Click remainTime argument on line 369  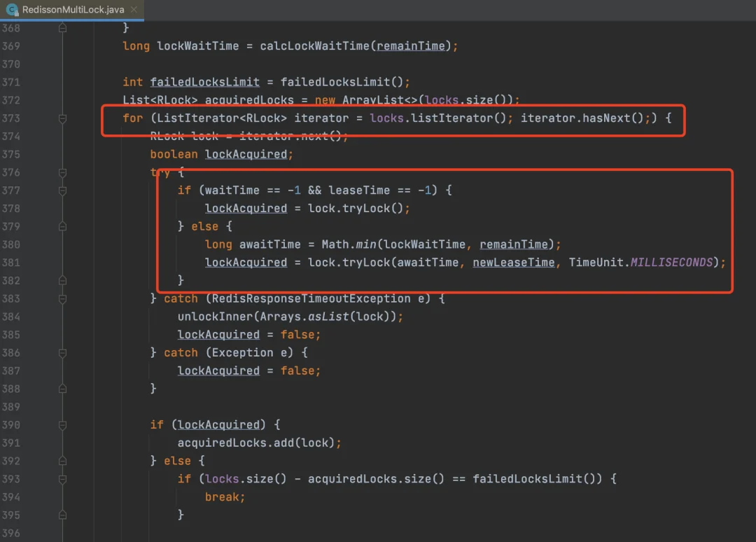[x=411, y=46]
